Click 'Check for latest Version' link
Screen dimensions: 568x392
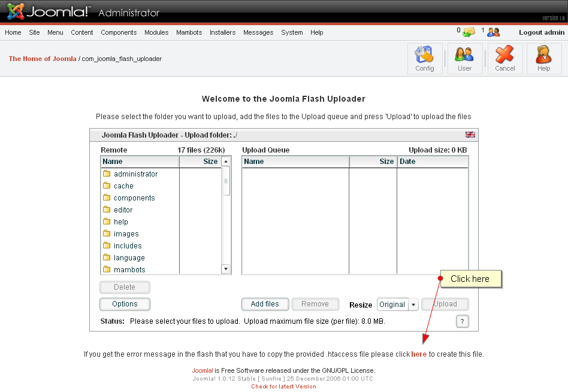pyautogui.click(x=283, y=386)
